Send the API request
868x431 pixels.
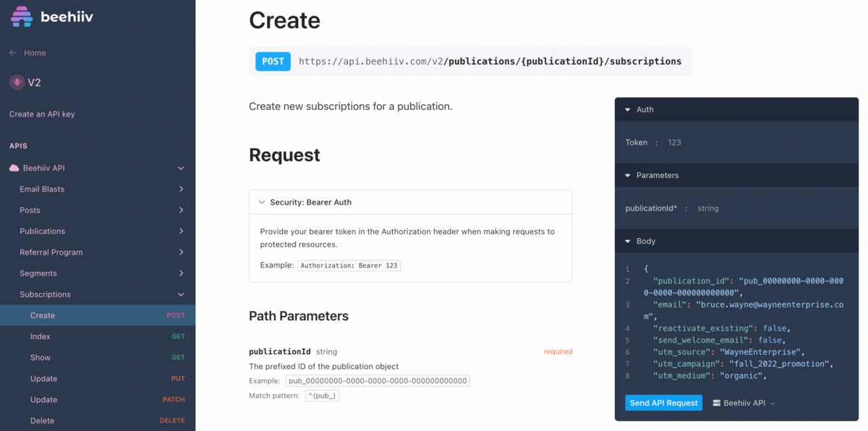click(663, 403)
